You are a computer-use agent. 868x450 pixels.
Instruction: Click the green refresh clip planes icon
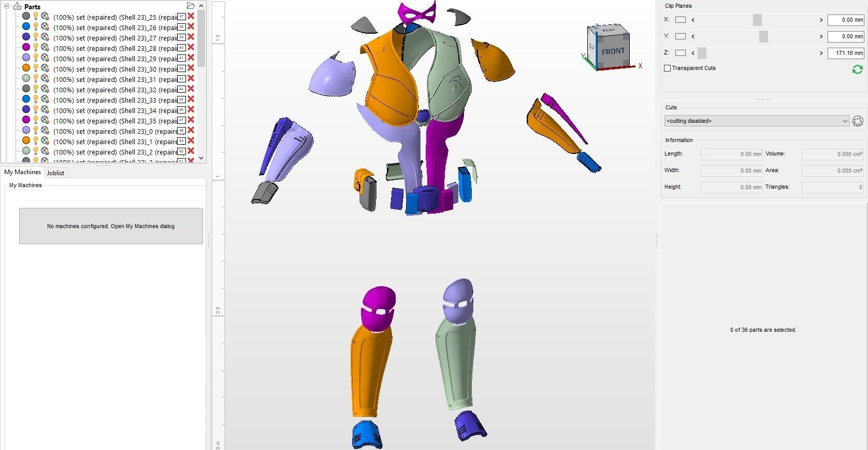(857, 69)
